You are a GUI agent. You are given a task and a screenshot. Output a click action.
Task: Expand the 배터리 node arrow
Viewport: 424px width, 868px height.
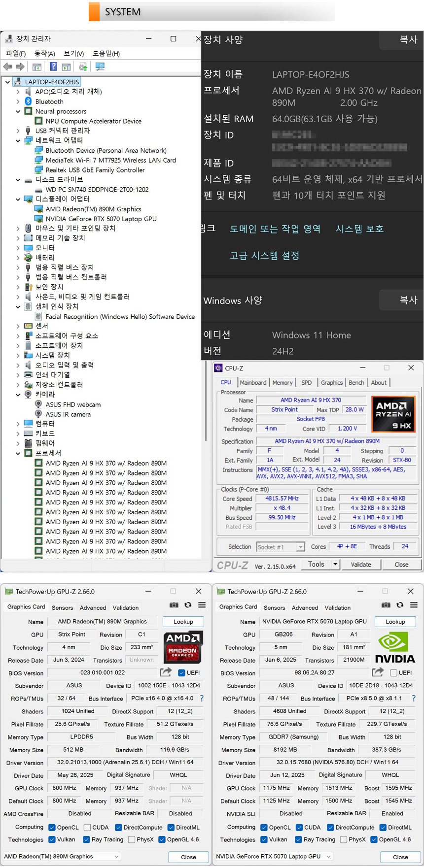[x=18, y=258]
